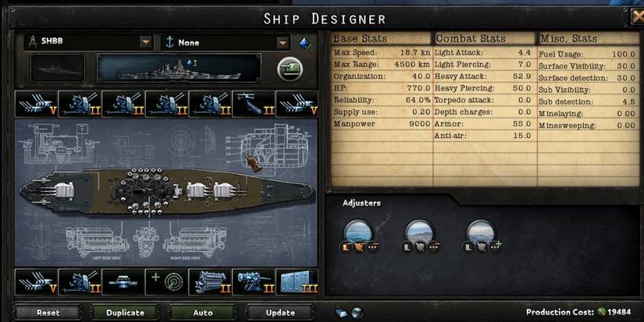The width and height of the screenshot is (644, 322).
Task: Select the fire control system module slot
Action: (x=123, y=281)
